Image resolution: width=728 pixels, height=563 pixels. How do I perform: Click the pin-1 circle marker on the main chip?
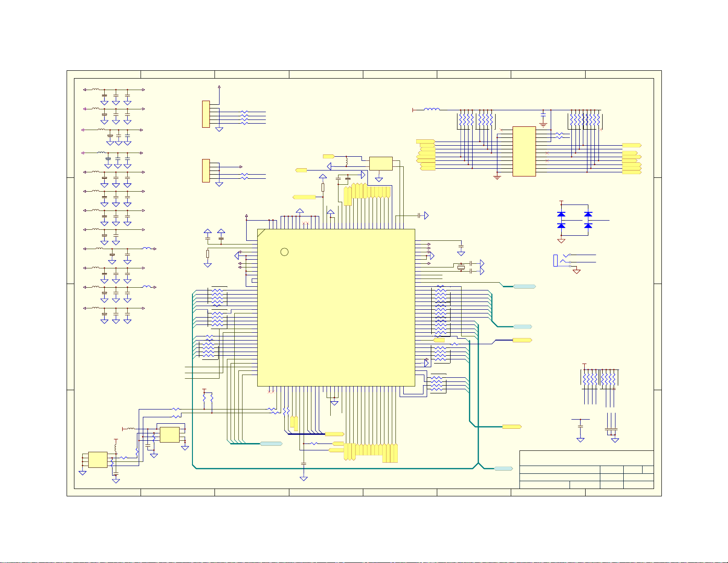click(x=284, y=252)
